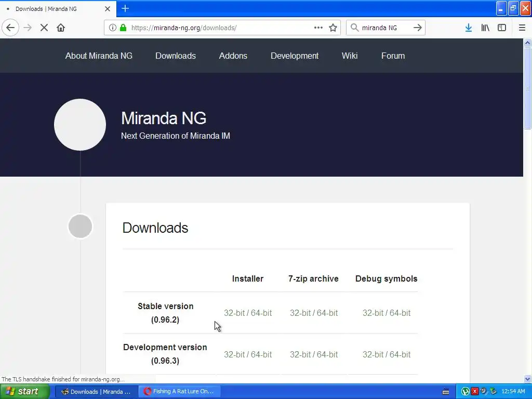This screenshot has width=532, height=399.
Task: Click the uTorrent tray icon
Action: [465, 392]
